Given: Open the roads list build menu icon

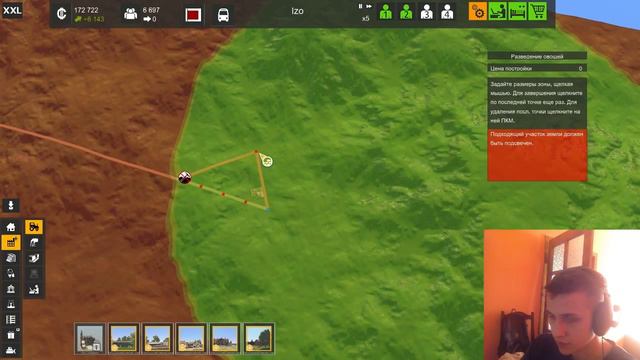Looking at the screenshot, I should [x=11, y=320].
